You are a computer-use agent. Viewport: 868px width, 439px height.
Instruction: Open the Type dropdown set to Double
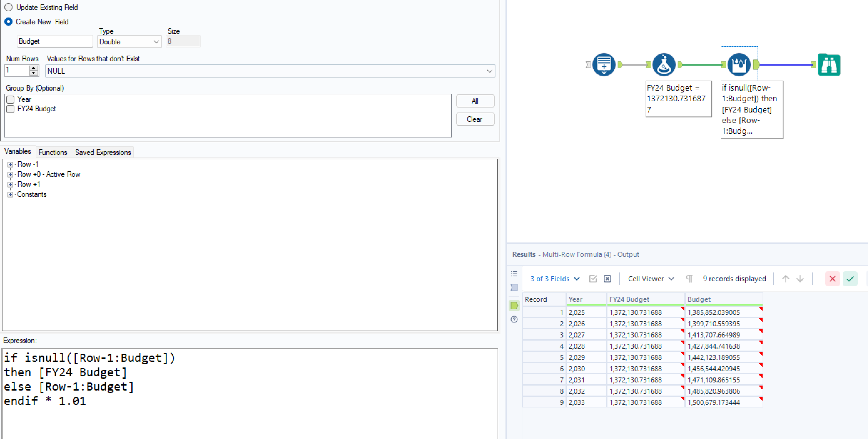(129, 42)
